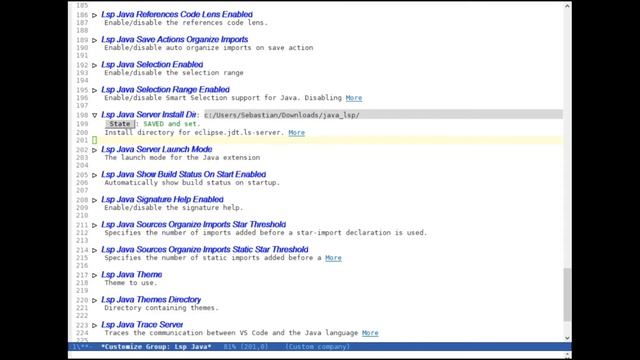Click SAVED and set status text
The height and width of the screenshot is (360, 640).
[171, 124]
